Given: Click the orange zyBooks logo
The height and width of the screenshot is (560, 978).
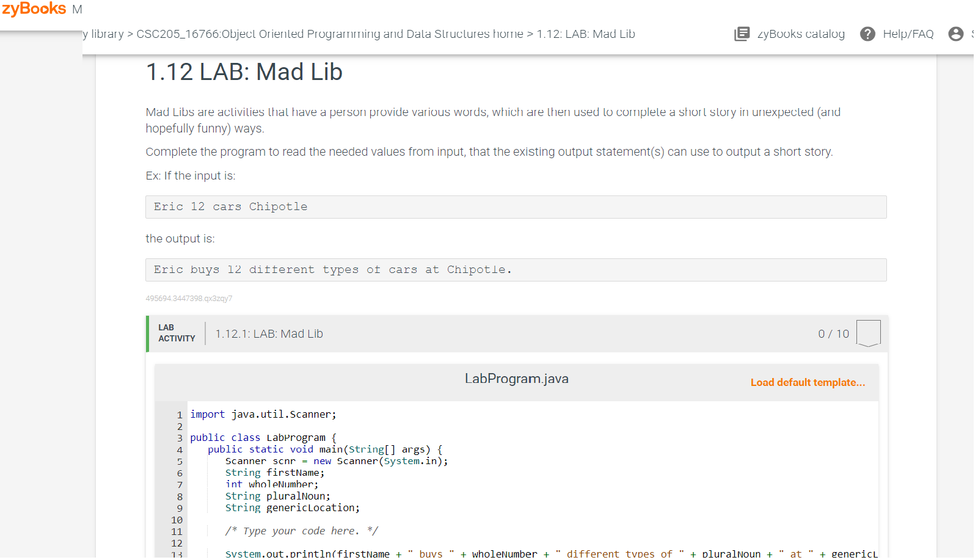Looking at the screenshot, I should pos(34,9).
